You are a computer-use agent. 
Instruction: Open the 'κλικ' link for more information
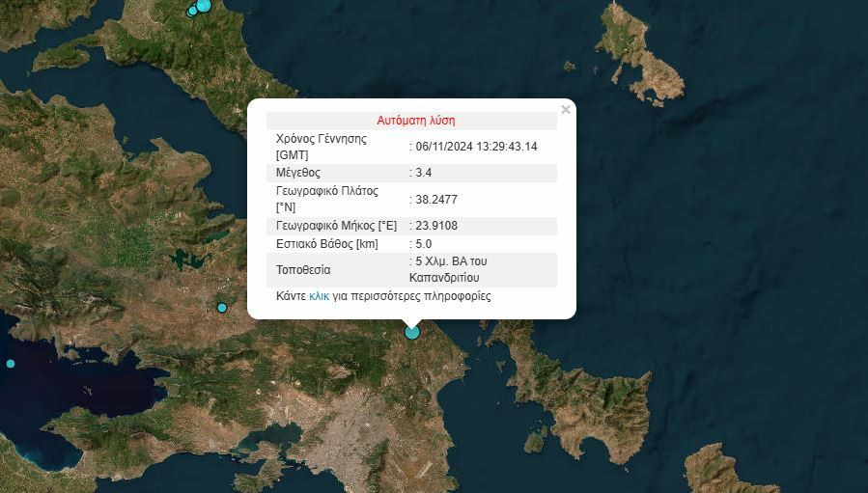[x=320, y=296]
